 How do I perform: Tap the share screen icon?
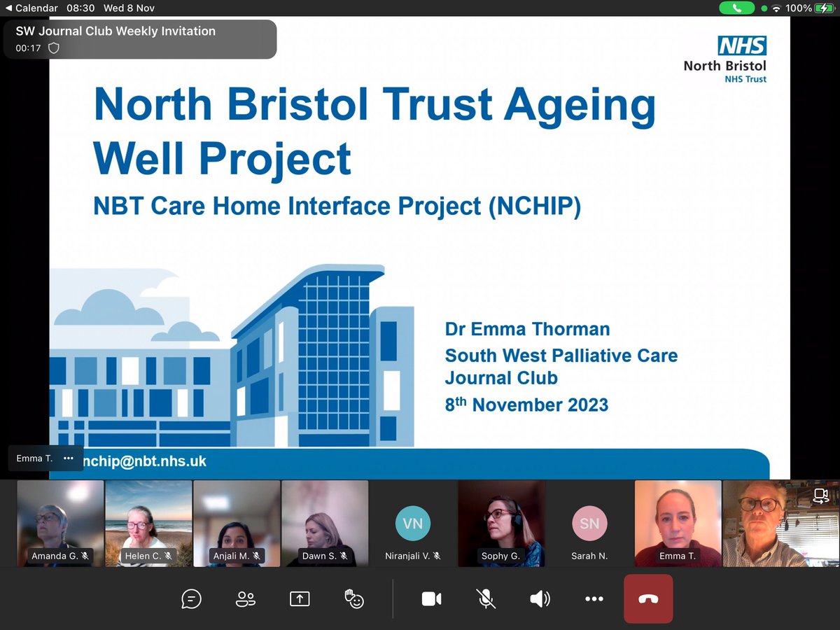click(x=300, y=599)
